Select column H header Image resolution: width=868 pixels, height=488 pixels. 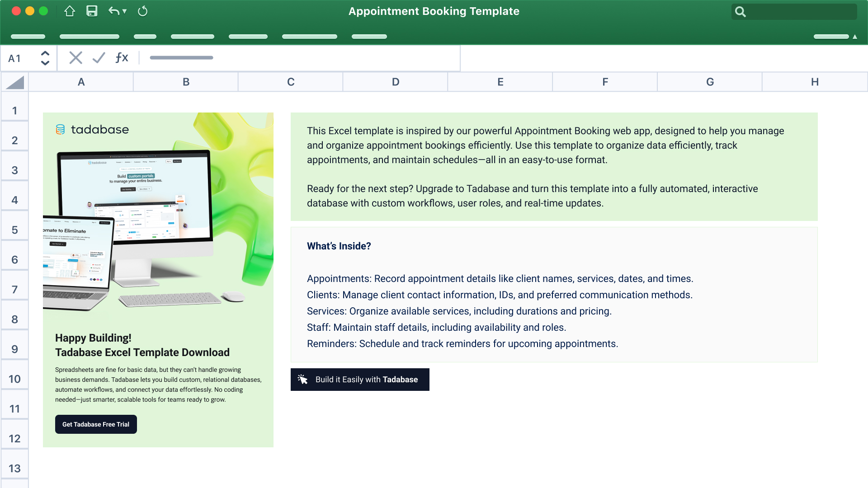click(815, 82)
